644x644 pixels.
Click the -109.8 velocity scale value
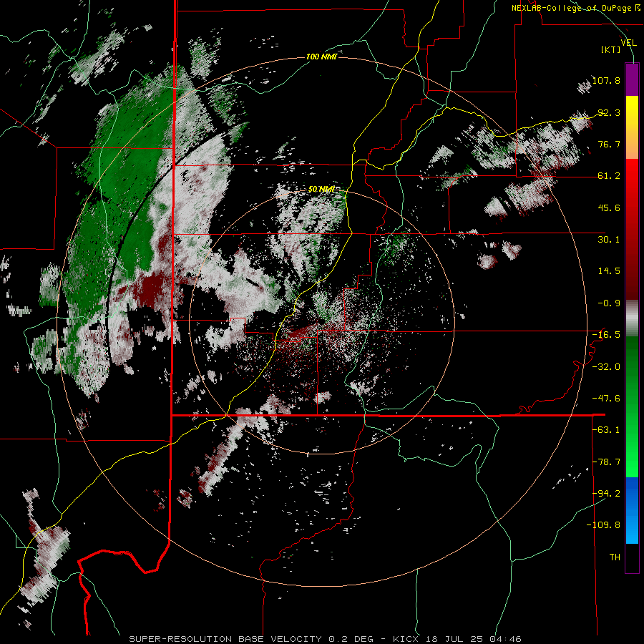click(603, 525)
